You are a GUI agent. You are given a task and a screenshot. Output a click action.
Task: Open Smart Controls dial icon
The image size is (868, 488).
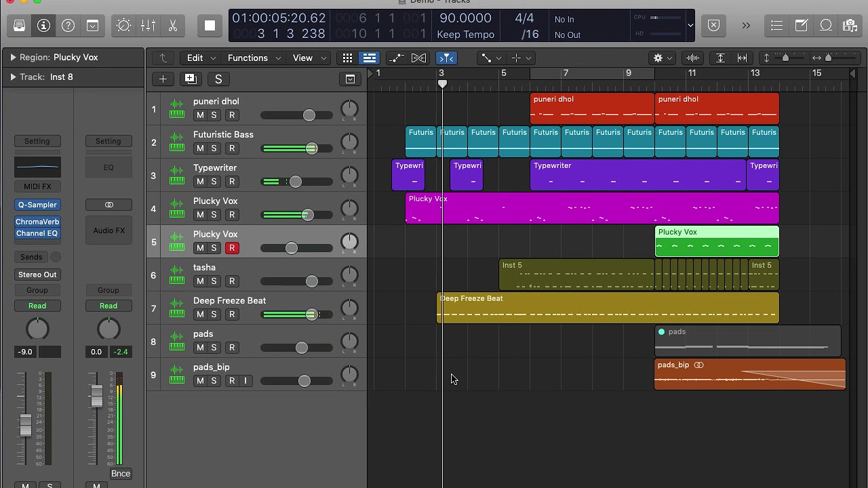[123, 26]
